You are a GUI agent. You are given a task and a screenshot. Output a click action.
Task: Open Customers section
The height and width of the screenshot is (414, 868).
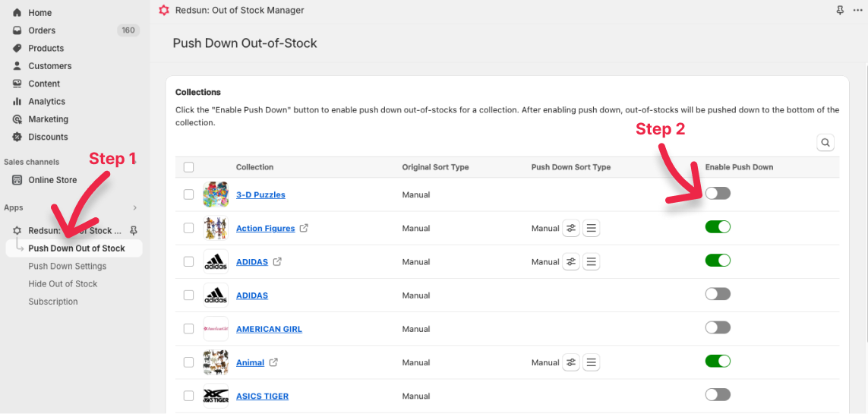pos(50,66)
